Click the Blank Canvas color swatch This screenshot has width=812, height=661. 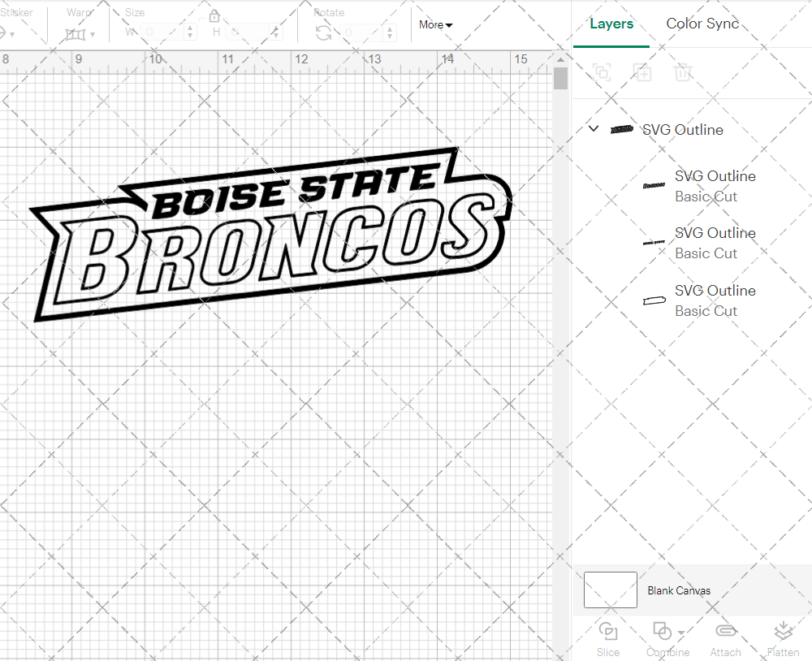click(609, 590)
